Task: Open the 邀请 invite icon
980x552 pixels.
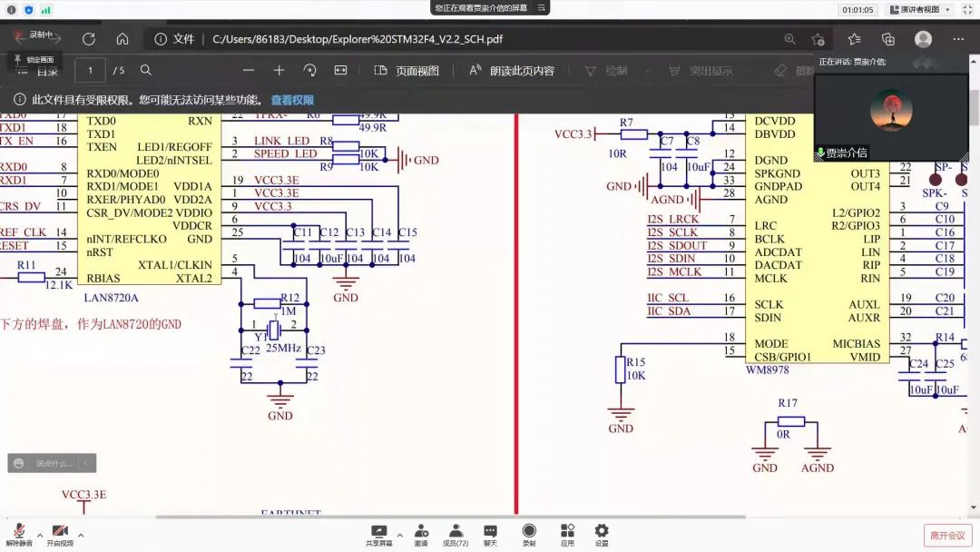Action: tap(421, 534)
